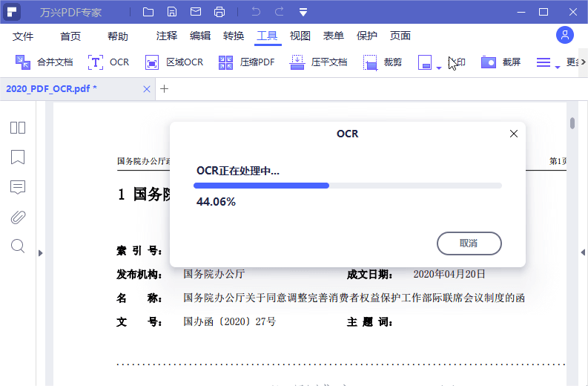Close the 2020_PDF_OCR.pdf document tab
588x386 pixels.
click(x=147, y=89)
